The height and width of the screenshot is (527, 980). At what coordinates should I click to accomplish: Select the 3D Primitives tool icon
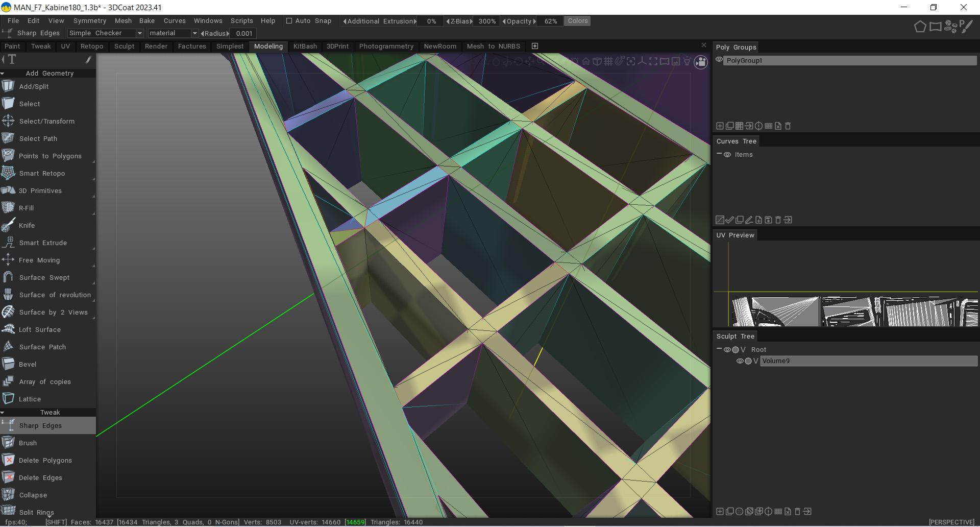pyautogui.click(x=8, y=190)
